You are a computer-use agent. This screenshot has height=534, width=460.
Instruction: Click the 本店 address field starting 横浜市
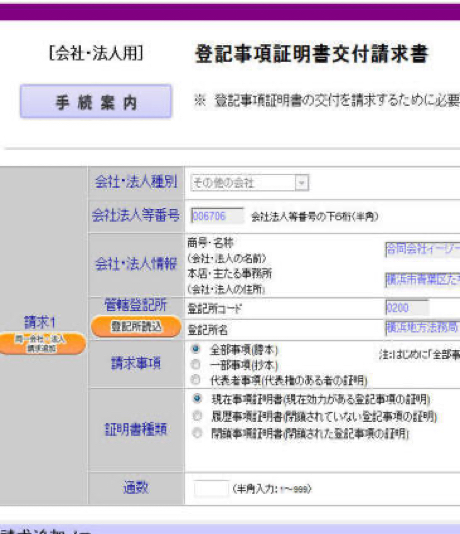(x=423, y=280)
